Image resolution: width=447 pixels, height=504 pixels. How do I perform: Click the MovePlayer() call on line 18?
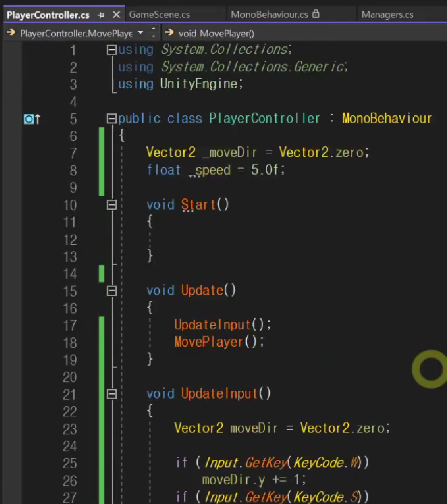pos(208,343)
